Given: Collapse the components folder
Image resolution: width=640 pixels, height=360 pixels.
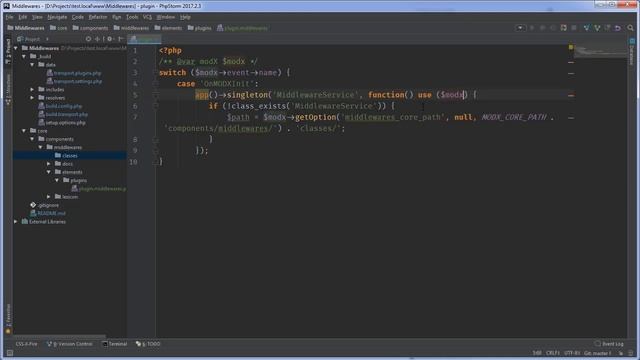Looking at the screenshot, I should click(x=32, y=139).
